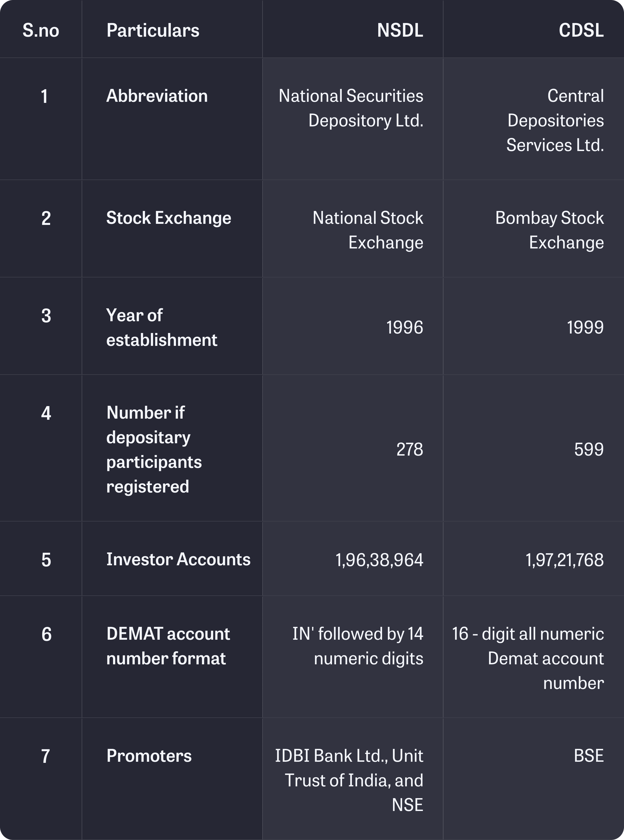The width and height of the screenshot is (624, 840).
Task: Click the 1,96,38,964 investor accounts value
Action: [379, 560]
